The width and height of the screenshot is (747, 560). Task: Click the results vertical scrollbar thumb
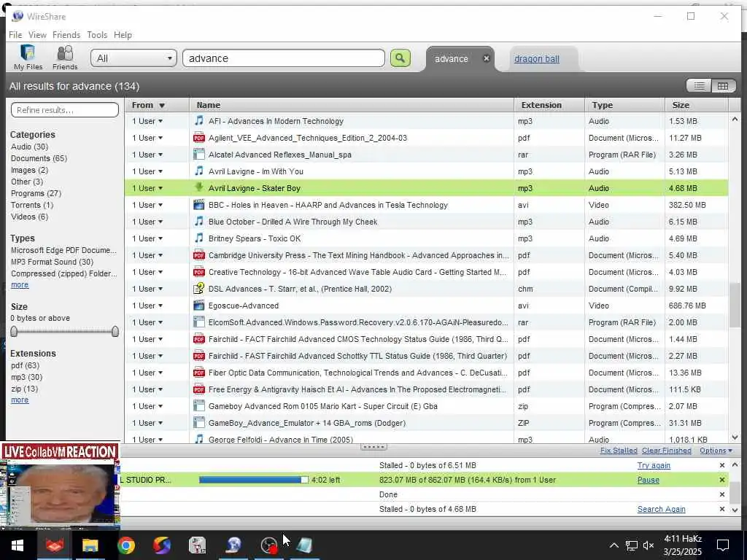[734, 306]
